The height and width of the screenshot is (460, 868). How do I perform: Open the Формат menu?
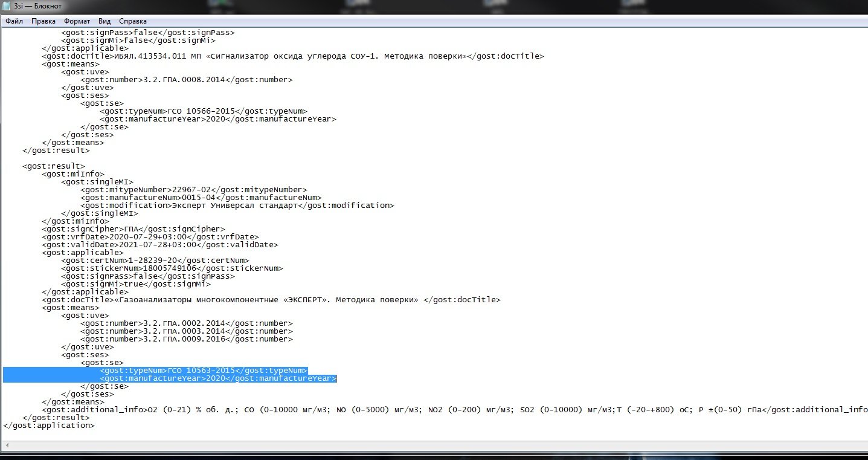(77, 21)
